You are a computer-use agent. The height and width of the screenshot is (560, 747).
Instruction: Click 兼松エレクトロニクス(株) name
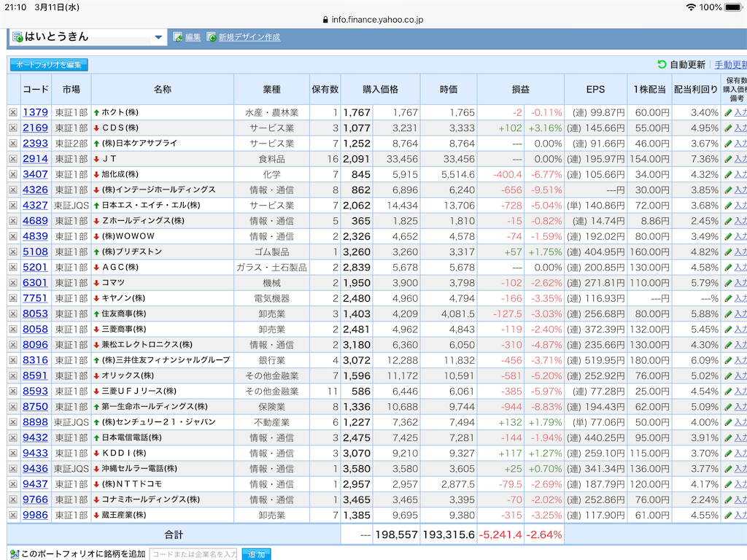click(x=147, y=345)
